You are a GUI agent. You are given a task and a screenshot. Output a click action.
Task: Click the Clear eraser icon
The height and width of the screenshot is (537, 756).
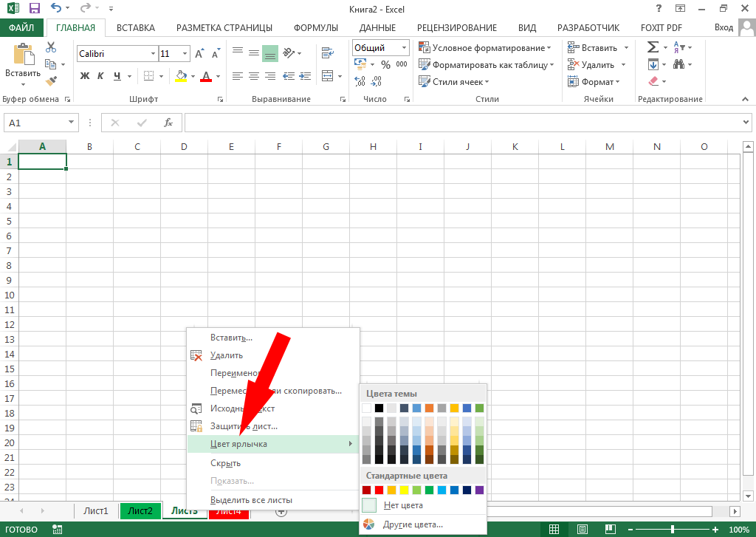tap(653, 81)
